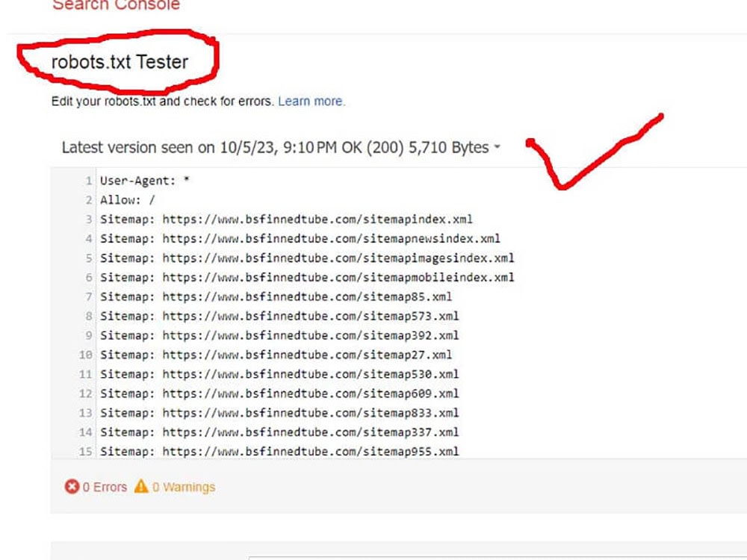
Task: Click the sitemapimagesindex.xml sitemap line
Action: [x=307, y=258]
